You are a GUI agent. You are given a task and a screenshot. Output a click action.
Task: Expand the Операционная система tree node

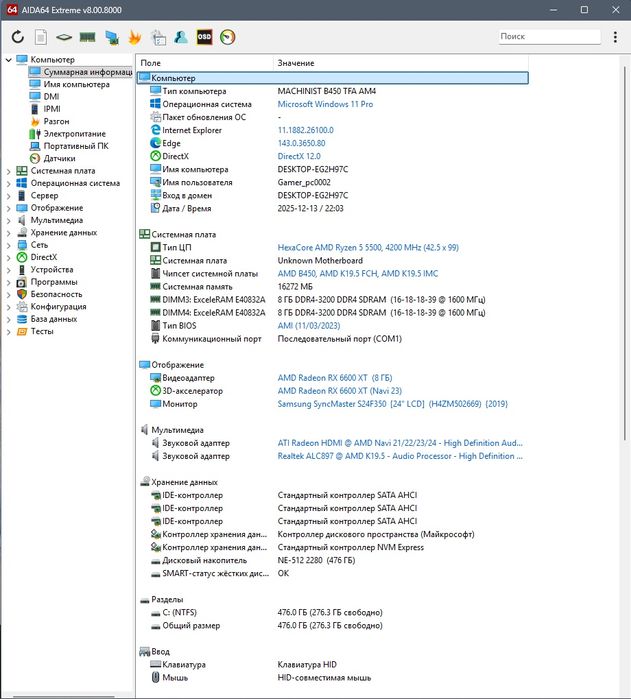[8, 183]
